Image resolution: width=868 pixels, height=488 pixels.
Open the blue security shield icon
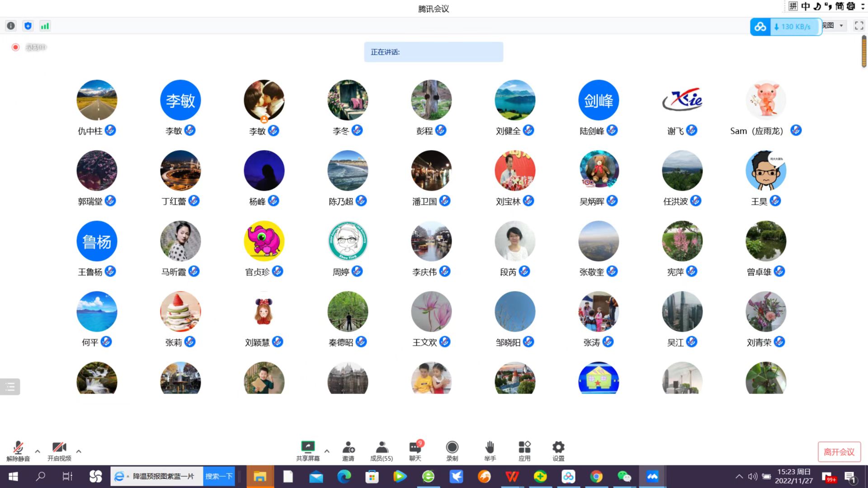tap(28, 26)
